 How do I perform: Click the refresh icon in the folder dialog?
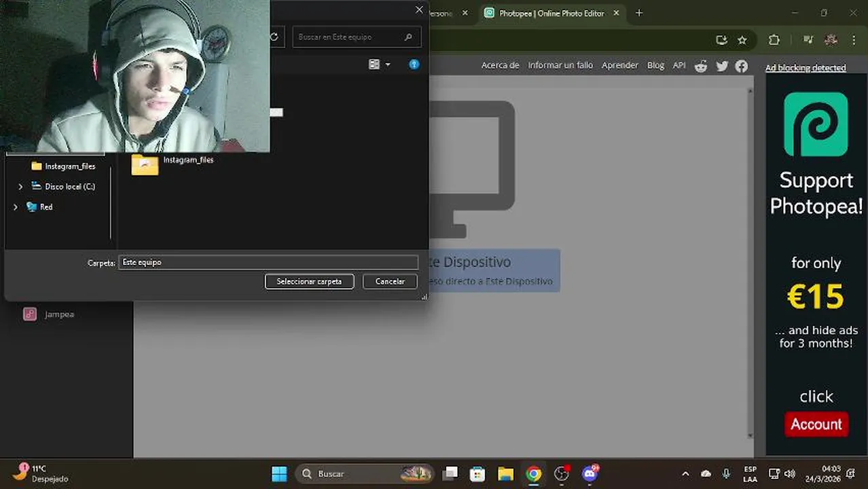point(274,37)
